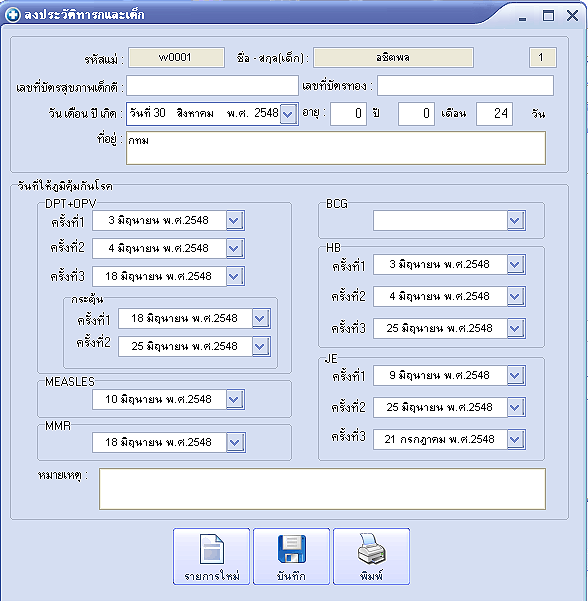Screen dimensions: 588x601
Task: Click the age in days field showing 24
Action: tap(494, 114)
